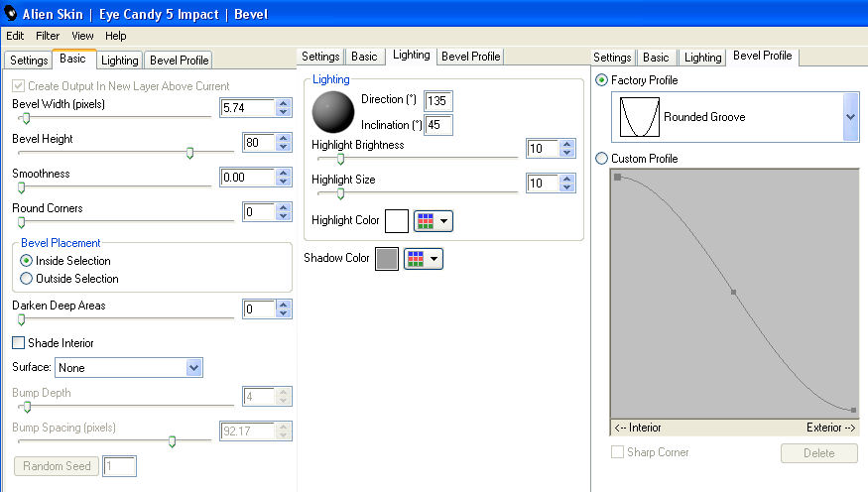Click the Highlight Brightness slider handle

click(x=341, y=160)
